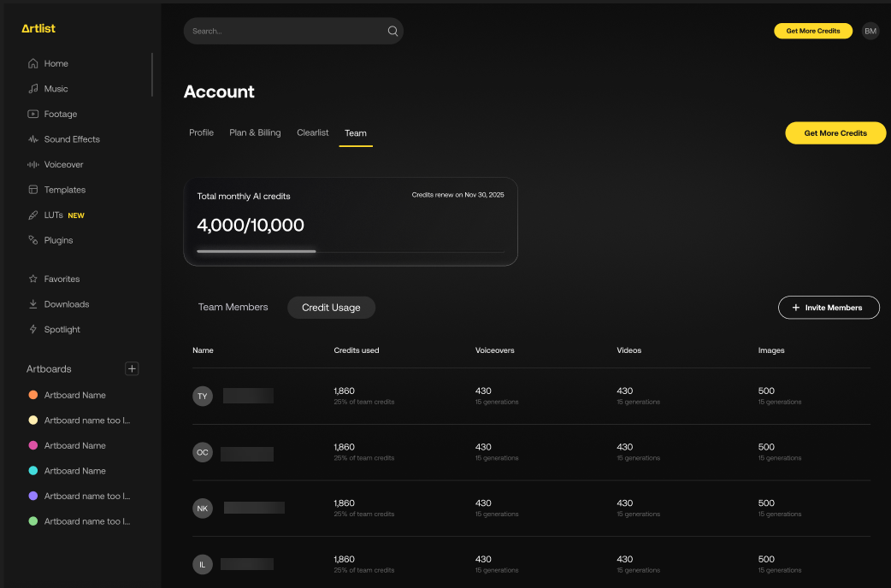The width and height of the screenshot is (891, 588).
Task: Open Music via its note icon
Action: [x=33, y=89]
